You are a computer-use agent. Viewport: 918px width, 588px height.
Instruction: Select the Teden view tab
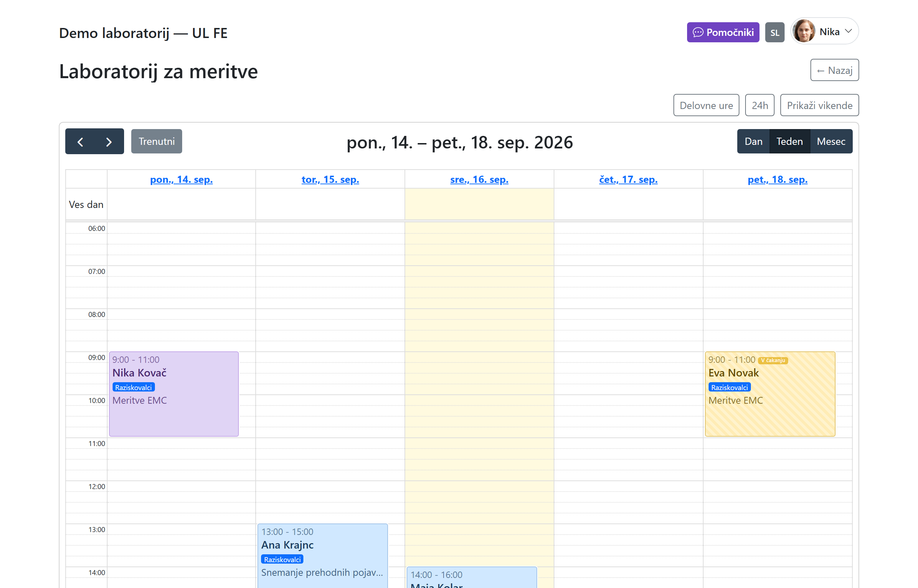pyautogui.click(x=789, y=142)
